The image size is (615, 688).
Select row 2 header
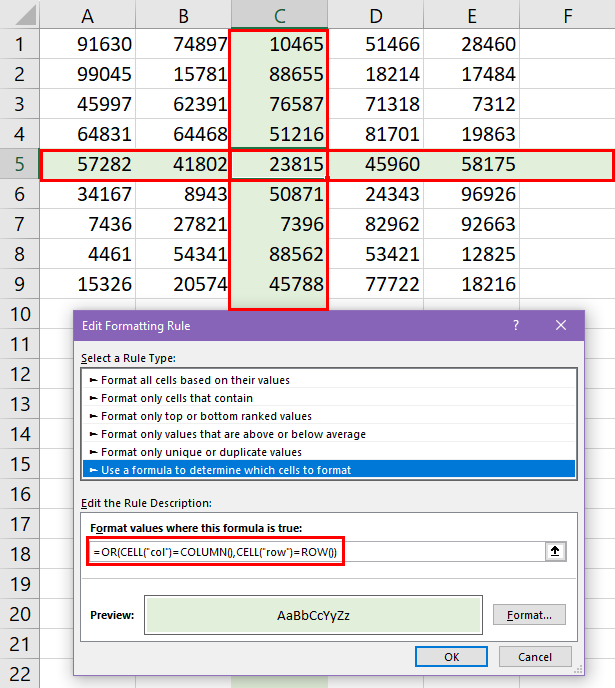click(x=20, y=74)
